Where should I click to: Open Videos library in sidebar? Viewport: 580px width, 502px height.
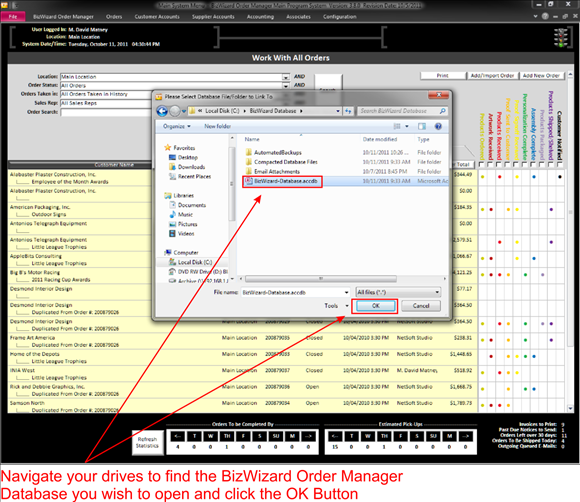coord(182,234)
